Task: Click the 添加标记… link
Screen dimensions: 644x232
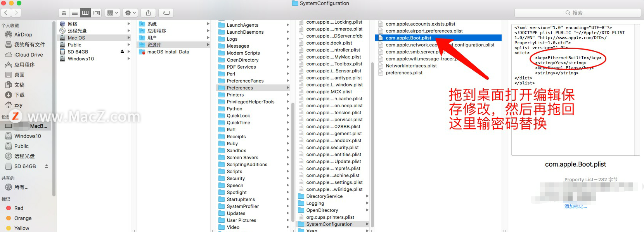Action: (575, 206)
